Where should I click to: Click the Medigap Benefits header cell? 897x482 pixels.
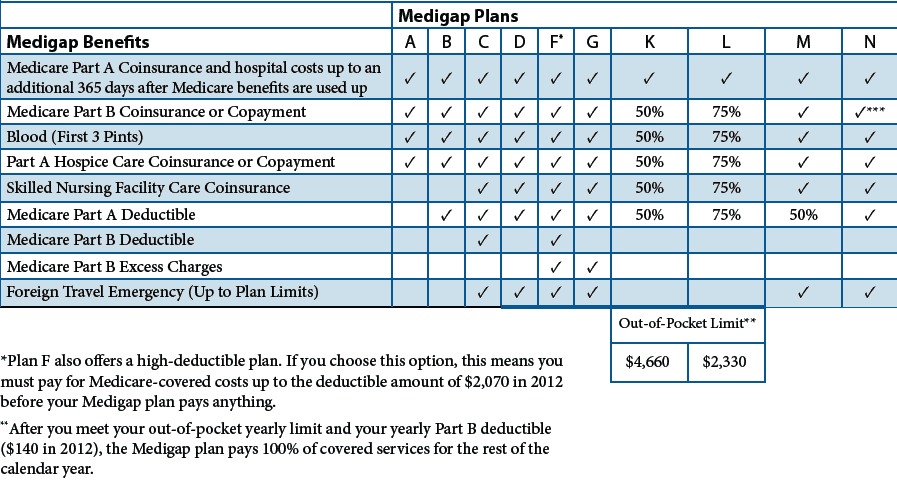tap(196, 42)
